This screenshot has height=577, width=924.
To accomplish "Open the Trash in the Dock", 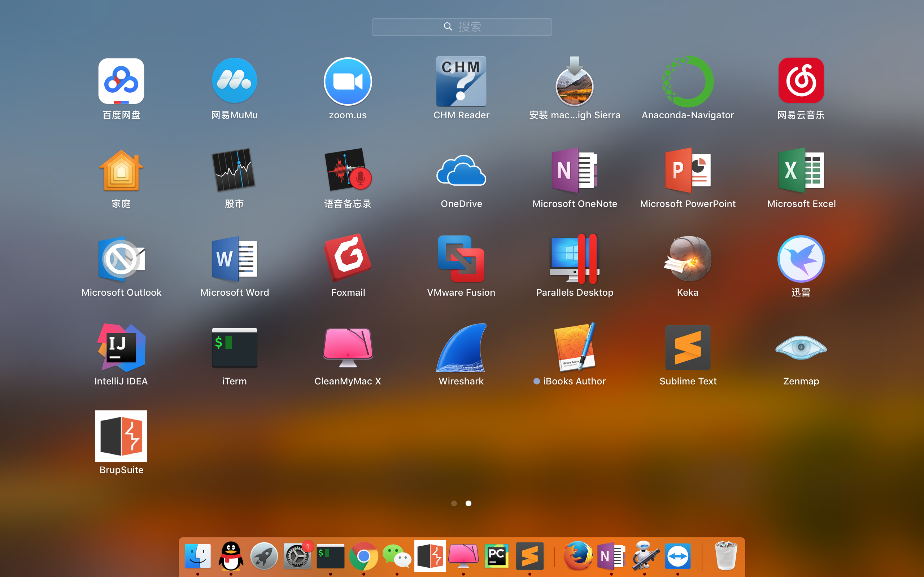I will coord(725,556).
